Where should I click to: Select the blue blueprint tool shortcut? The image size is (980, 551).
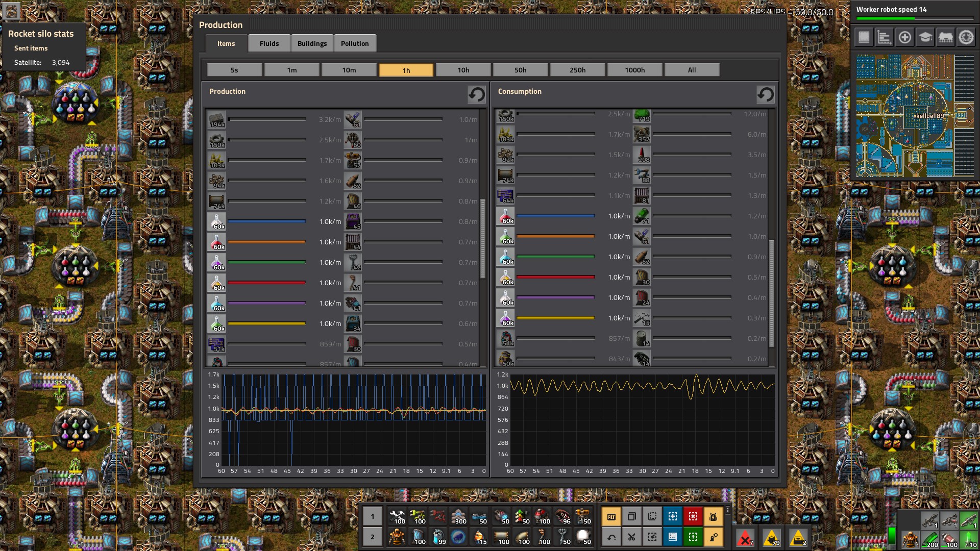672,516
